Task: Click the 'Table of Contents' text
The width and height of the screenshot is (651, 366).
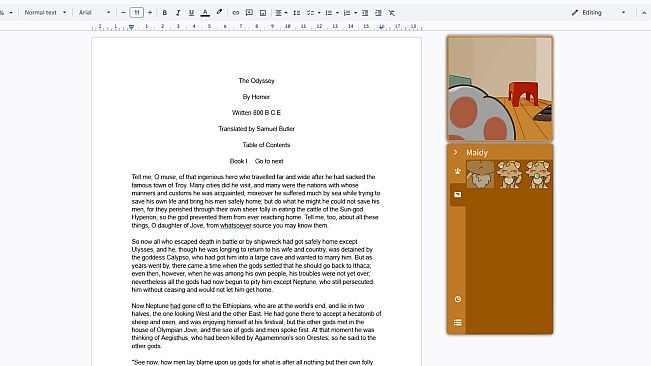Action: [266, 145]
